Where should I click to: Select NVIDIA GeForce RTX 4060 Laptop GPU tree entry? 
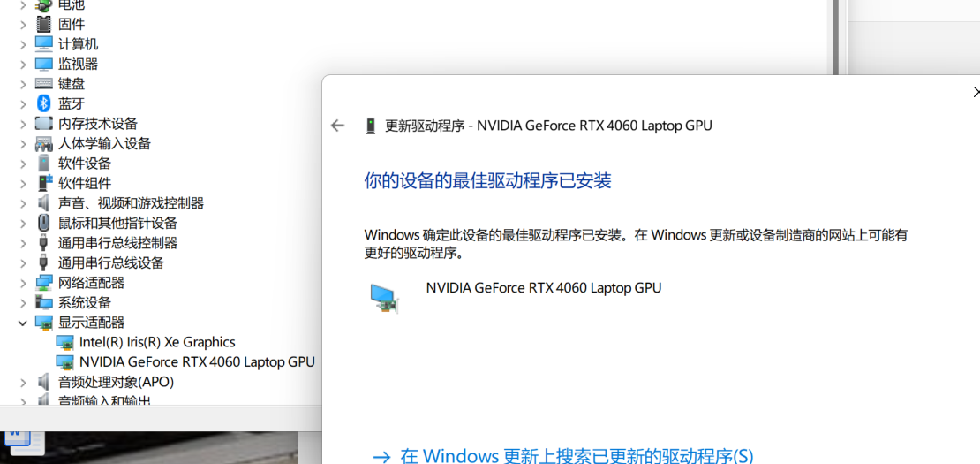click(197, 362)
